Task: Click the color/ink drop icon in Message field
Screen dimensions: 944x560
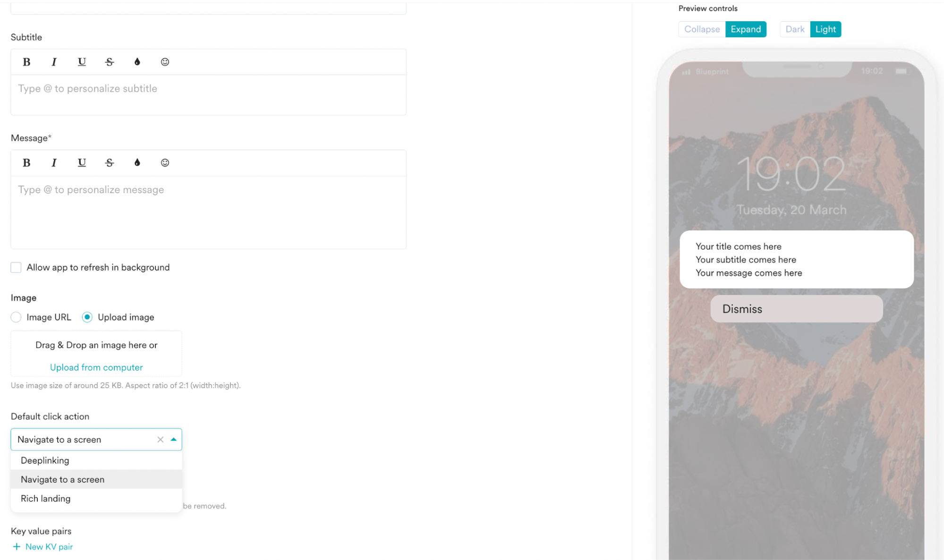Action: click(x=136, y=163)
